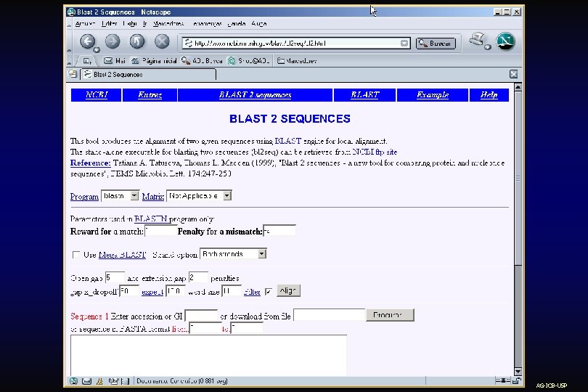Open the Program dropdown showing blastn
This screenshot has height=392, width=588.
120,196
